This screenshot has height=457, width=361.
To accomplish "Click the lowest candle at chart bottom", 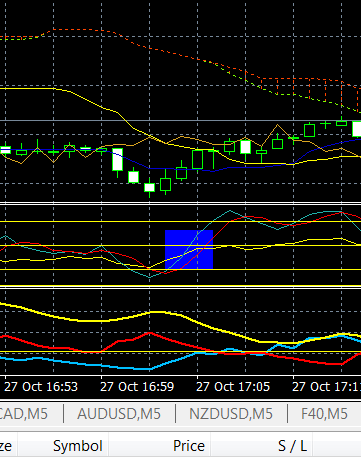I will pos(149,187).
